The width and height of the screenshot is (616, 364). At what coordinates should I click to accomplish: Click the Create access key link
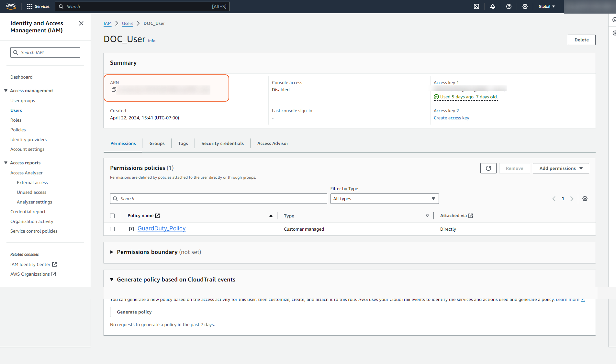[451, 118]
